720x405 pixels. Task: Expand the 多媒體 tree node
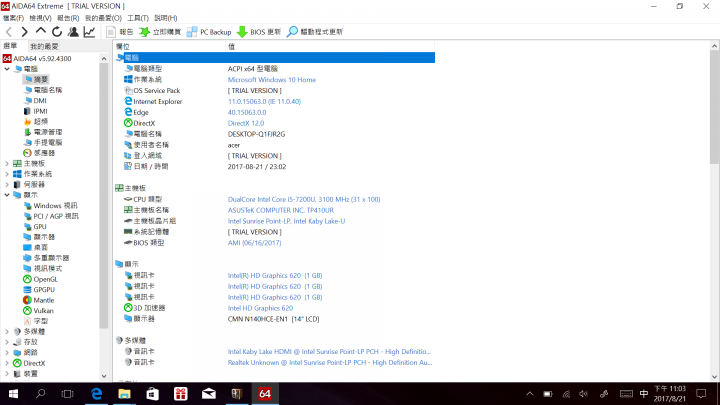(7, 332)
